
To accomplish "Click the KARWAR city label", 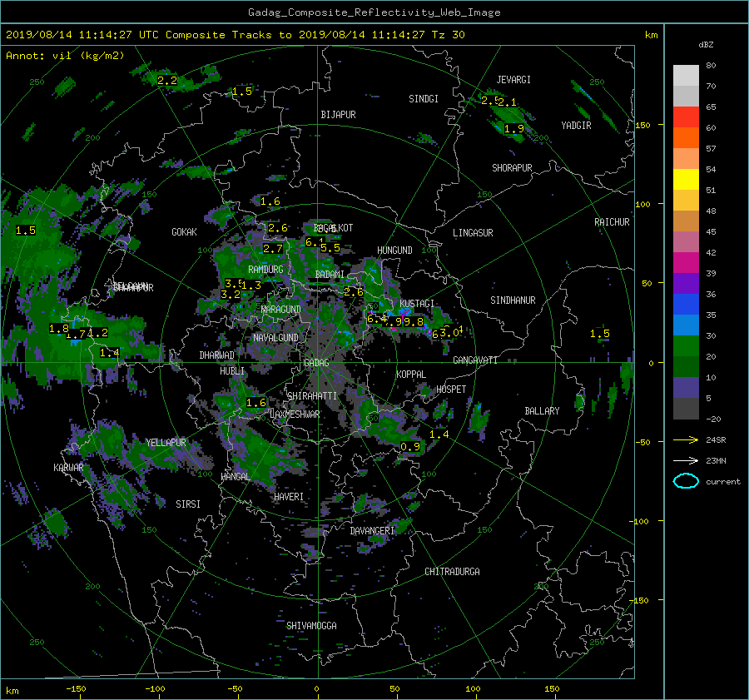I will pyautogui.click(x=68, y=468).
